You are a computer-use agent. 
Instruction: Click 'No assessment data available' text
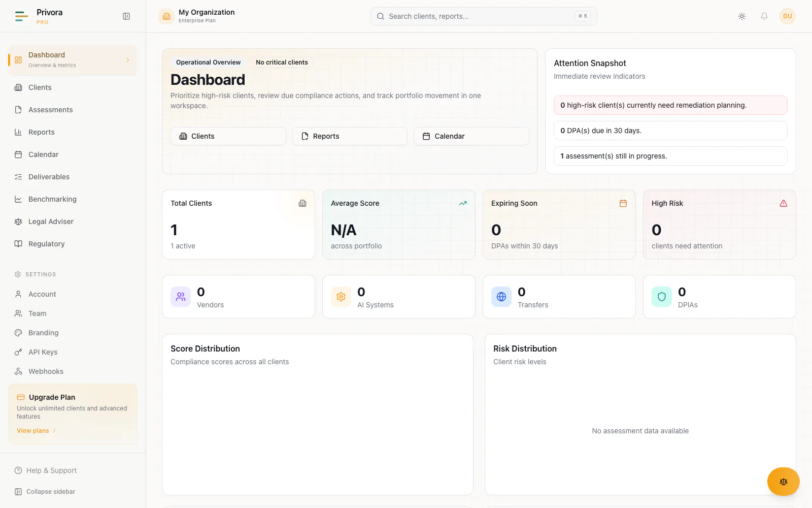coord(640,431)
